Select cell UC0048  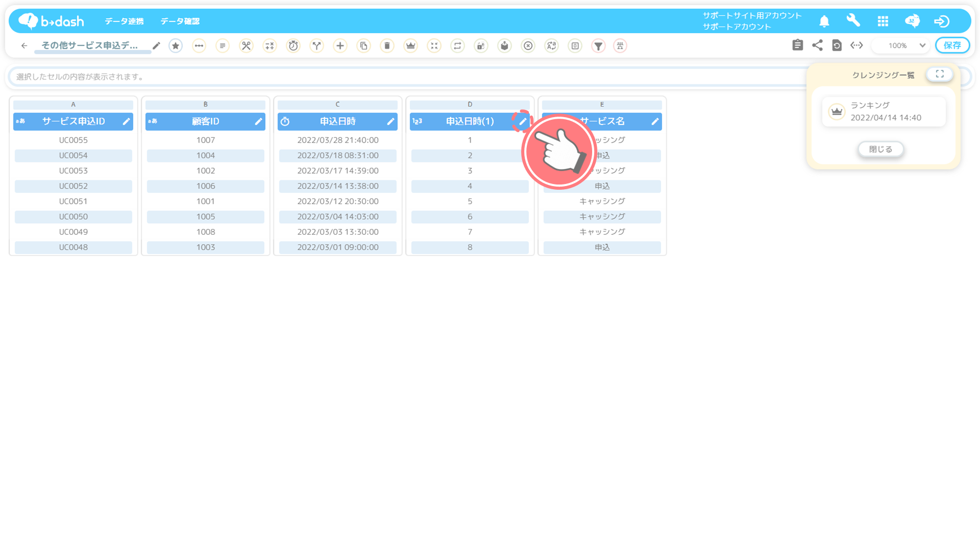(73, 247)
